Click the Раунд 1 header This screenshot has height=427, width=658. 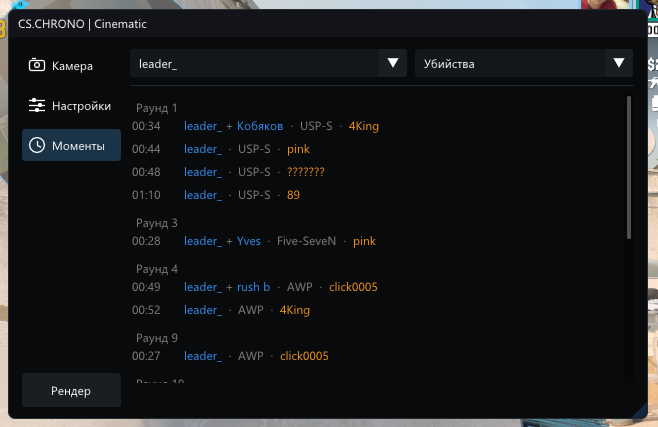(157, 108)
